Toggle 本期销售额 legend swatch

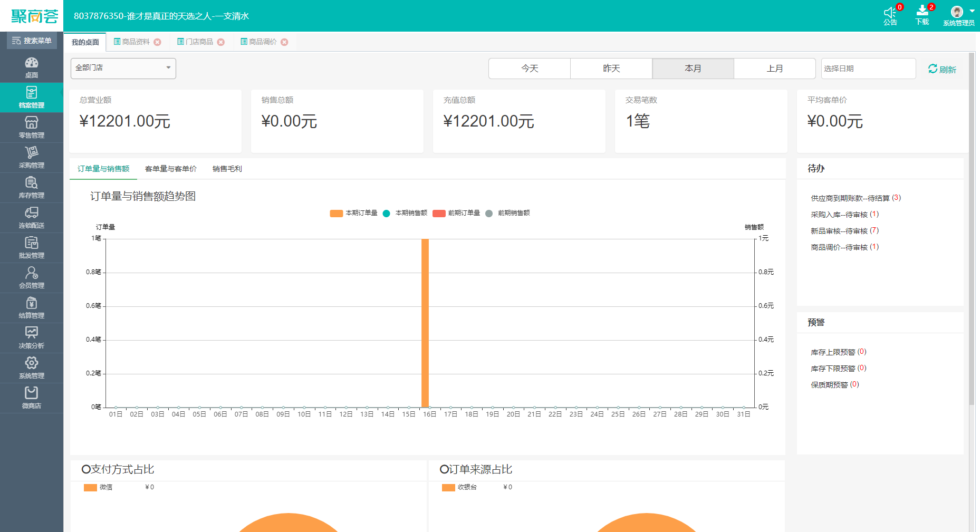[386, 214]
